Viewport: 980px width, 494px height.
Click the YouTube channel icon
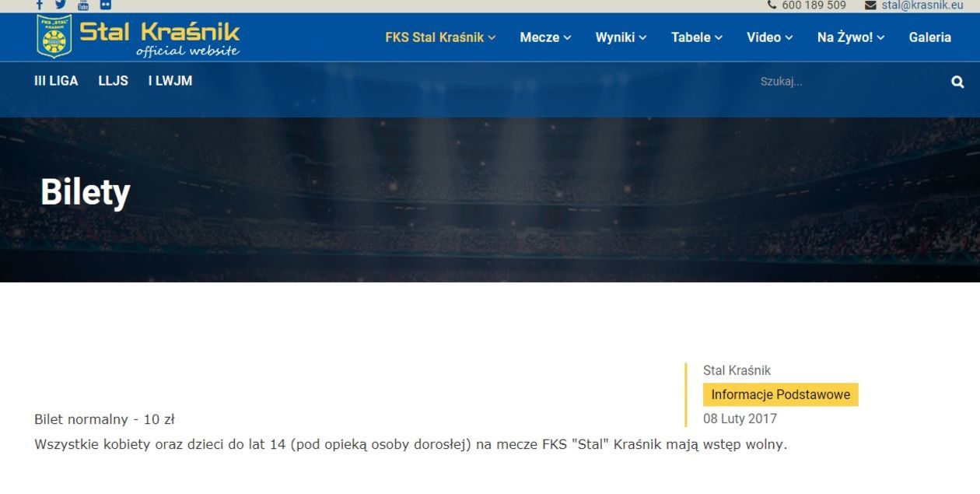coord(83,5)
